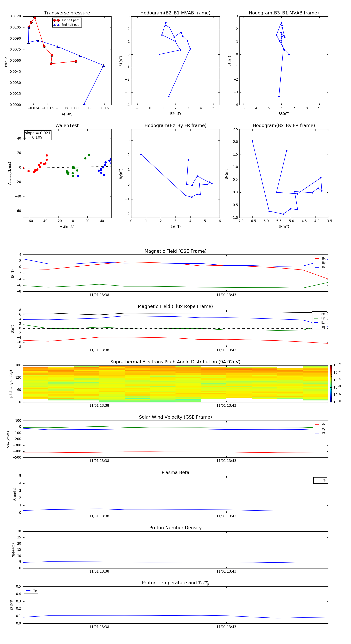Click the 'slope = 0.021' annotation
This screenshot has width=351, height=644.
tap(37, 133)
